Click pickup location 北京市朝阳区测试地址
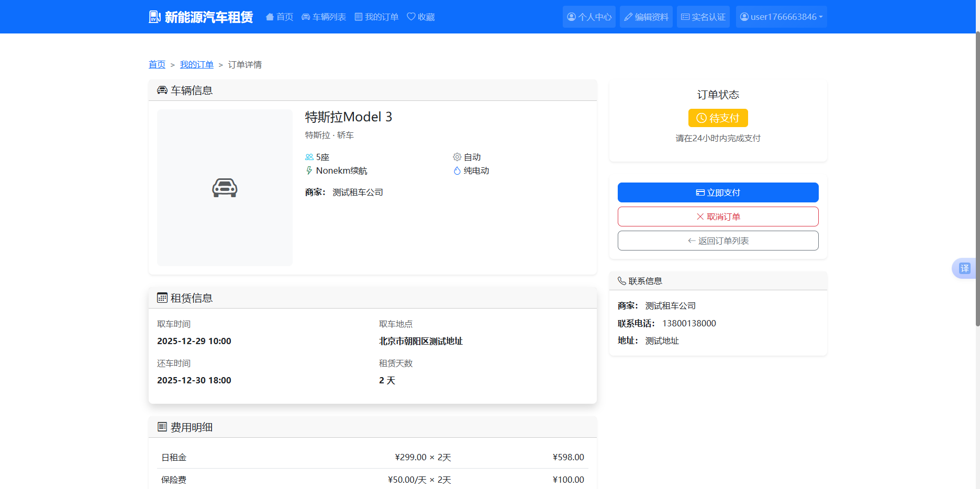This screenshot has width=980, height=489. (421, 341)
